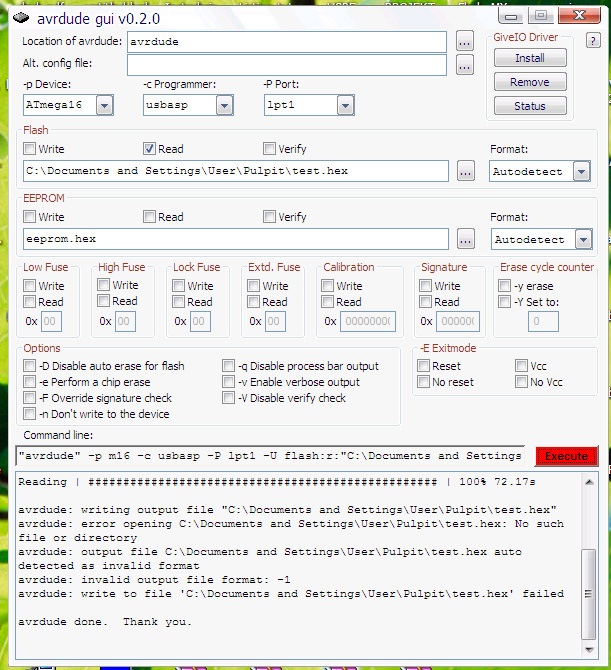Click the Signature hex value field
Viewport: 611px width, 670px height.
pos(458,321)
